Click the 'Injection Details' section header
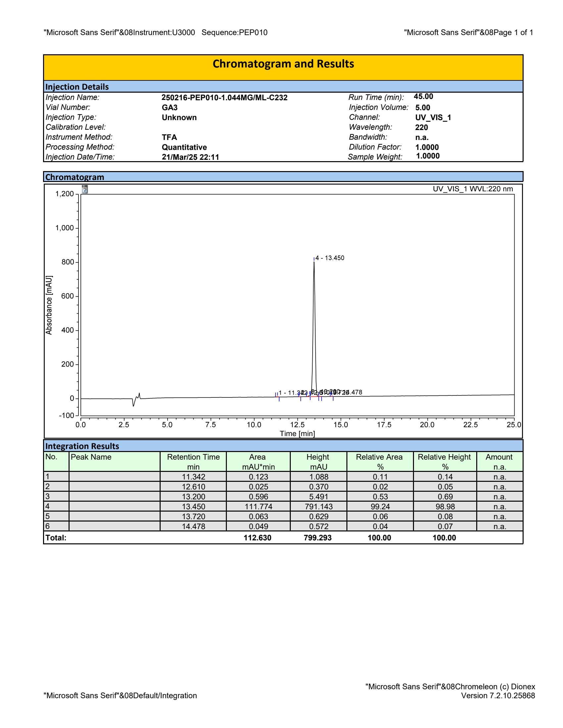 [x=77, y=87]
